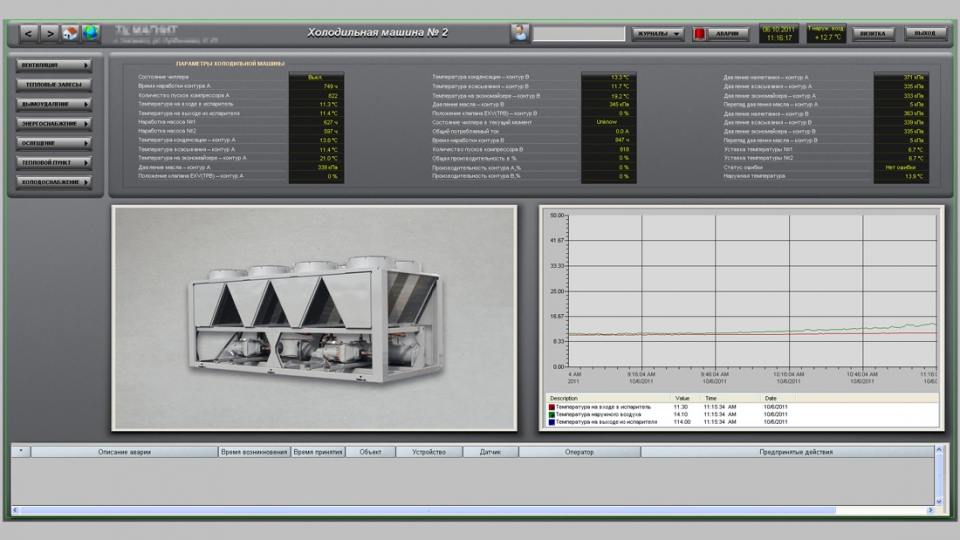The height and width of the screenshot is (540, 960).
Task: Click the alarm list horizontal scrollbar thumb
Action: [427, 510]
